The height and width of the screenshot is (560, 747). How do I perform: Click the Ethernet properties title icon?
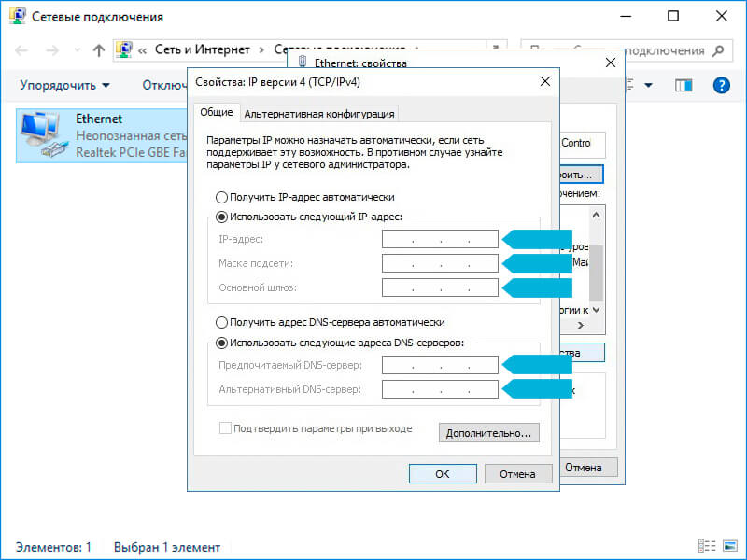[302, 62]
